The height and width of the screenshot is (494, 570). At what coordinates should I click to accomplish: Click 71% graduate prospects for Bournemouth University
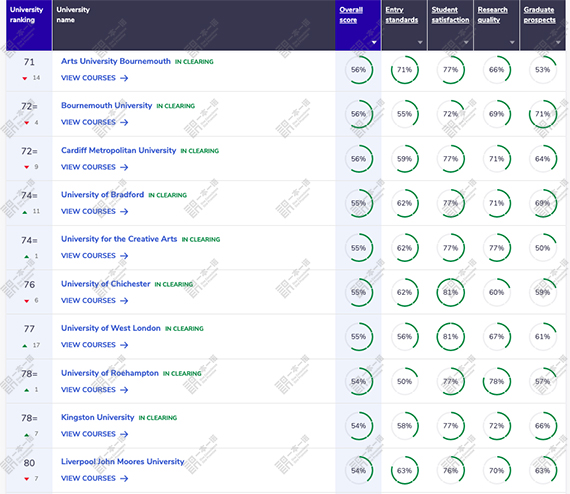tap(543, 114)
